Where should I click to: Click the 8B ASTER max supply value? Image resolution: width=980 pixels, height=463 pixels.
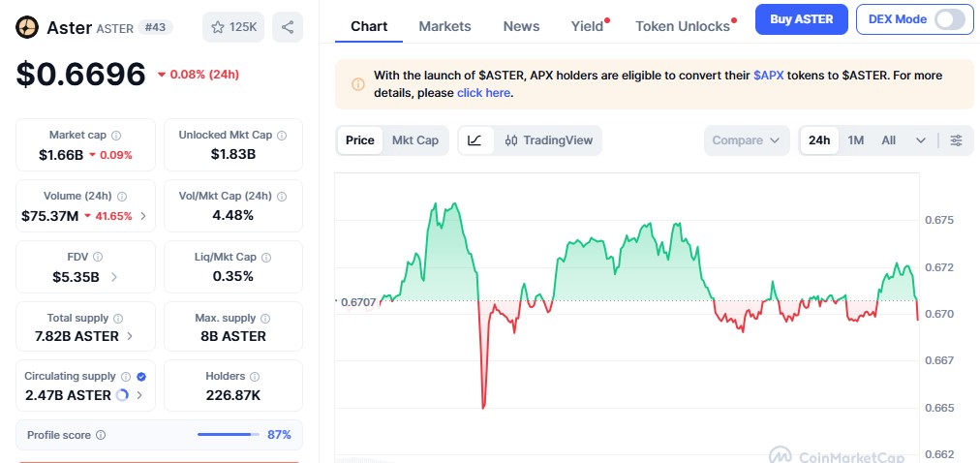[233, 336]
